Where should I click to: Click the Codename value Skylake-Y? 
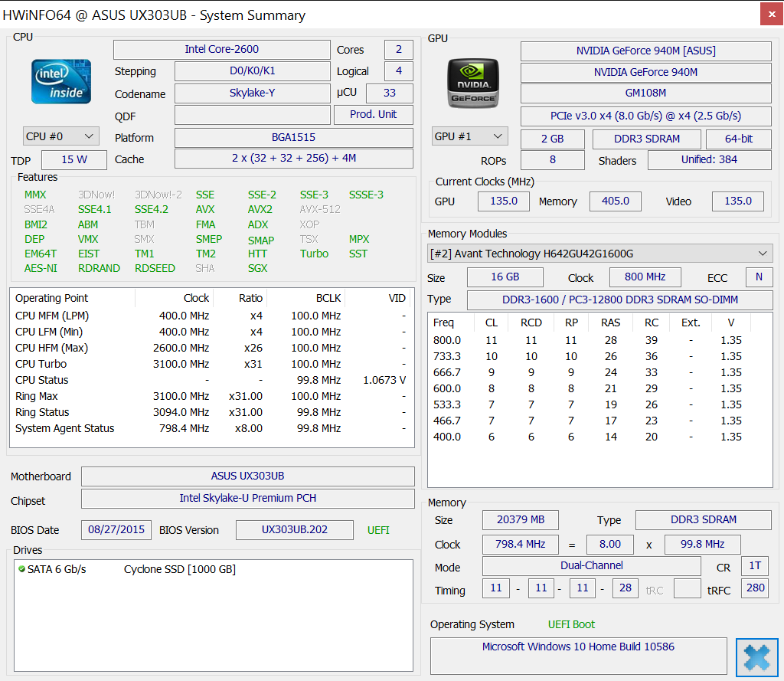tap(253, 93)
